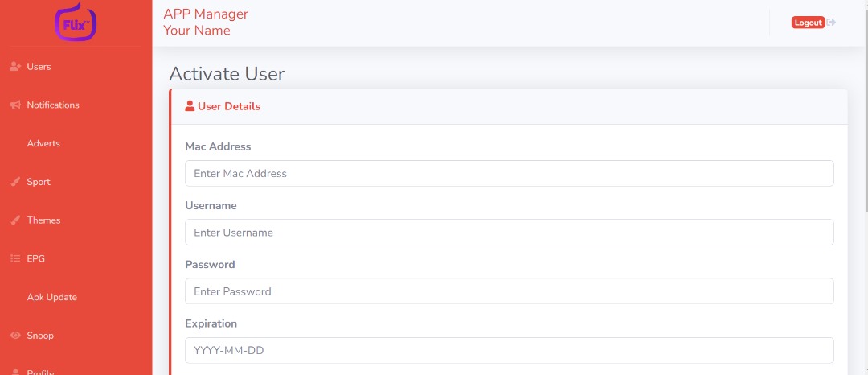Click the Your Name text in header
The height and width of the screenshot is (375, 868).
pos(197,31)
